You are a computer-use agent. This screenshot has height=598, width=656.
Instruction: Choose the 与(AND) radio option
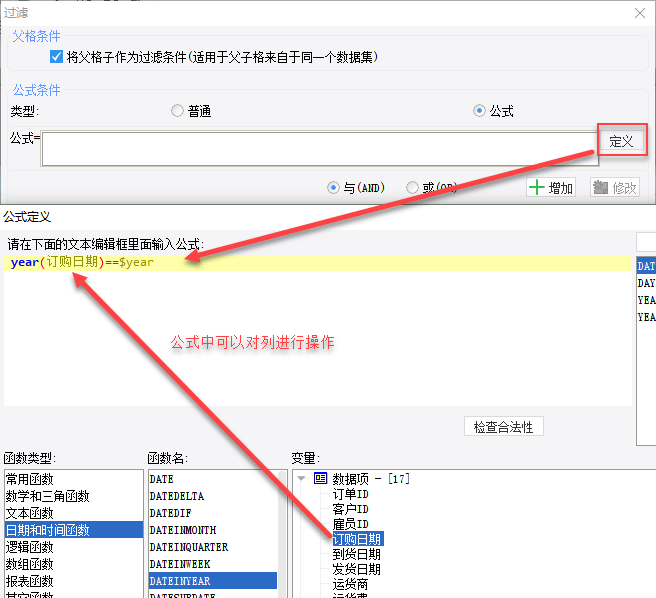pos(333,187)
